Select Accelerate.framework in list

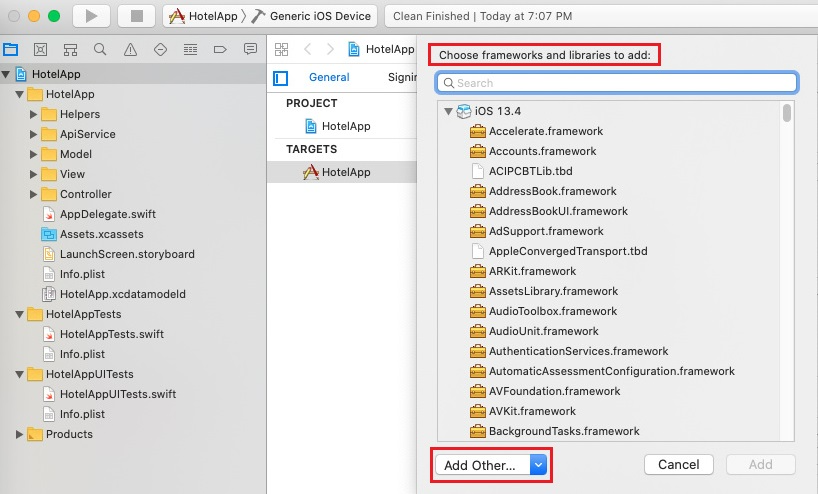[546, 131]
